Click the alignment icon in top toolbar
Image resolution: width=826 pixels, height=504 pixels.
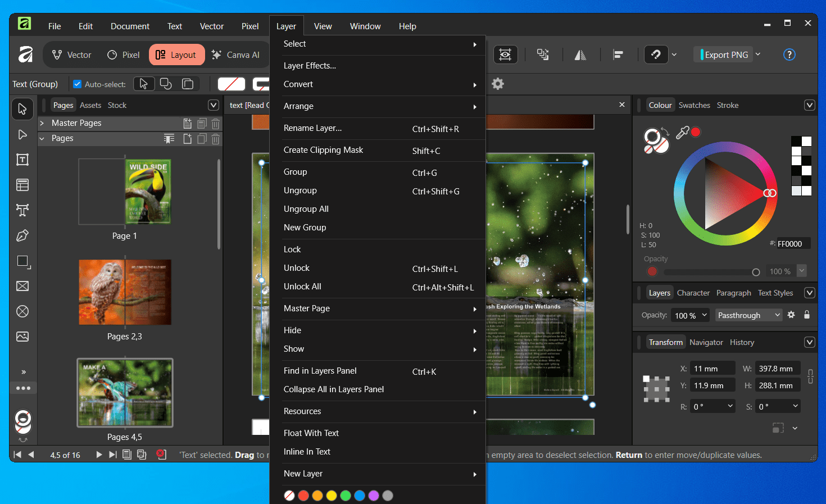[618, 55]
